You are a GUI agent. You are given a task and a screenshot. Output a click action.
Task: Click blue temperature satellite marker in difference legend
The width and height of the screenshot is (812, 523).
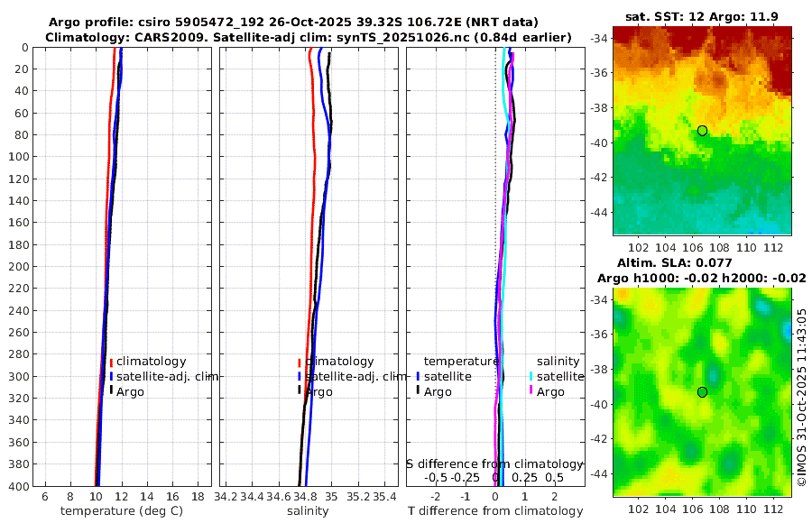[418, 376]
